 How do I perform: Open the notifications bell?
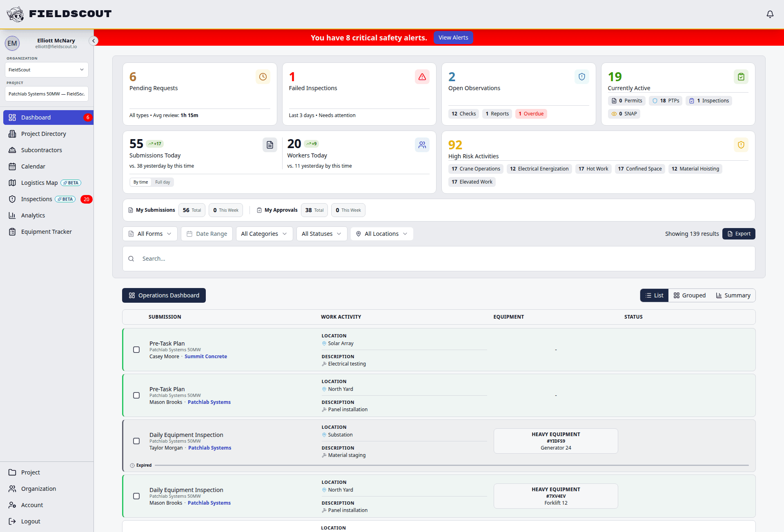(770, 14)
